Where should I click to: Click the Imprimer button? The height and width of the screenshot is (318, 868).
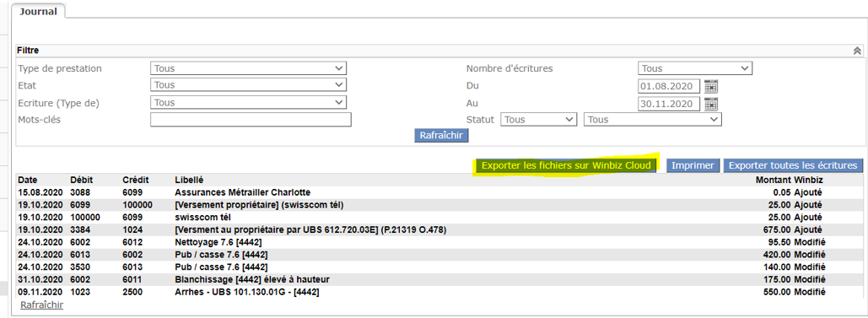[693, 165]
